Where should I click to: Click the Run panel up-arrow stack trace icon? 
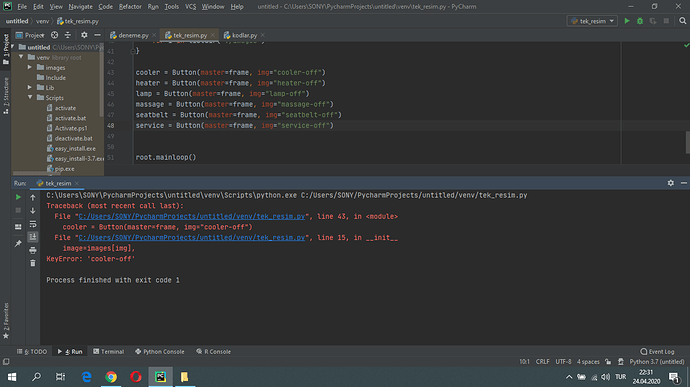[33, 198]
